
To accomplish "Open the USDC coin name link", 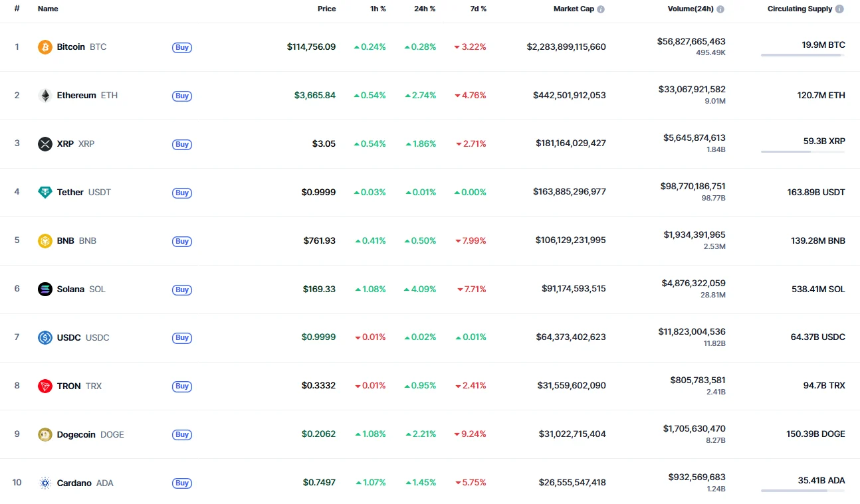I will tap(69, 337).
